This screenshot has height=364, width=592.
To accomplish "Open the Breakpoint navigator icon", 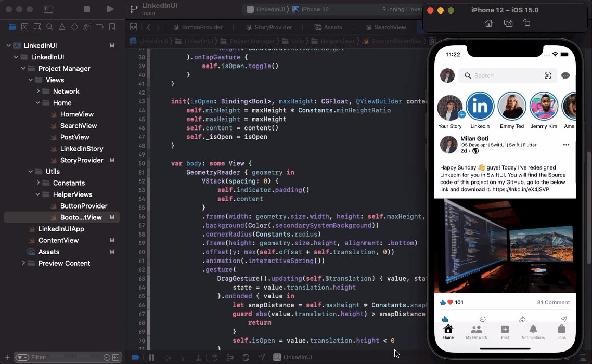I will tap(99, 27).
